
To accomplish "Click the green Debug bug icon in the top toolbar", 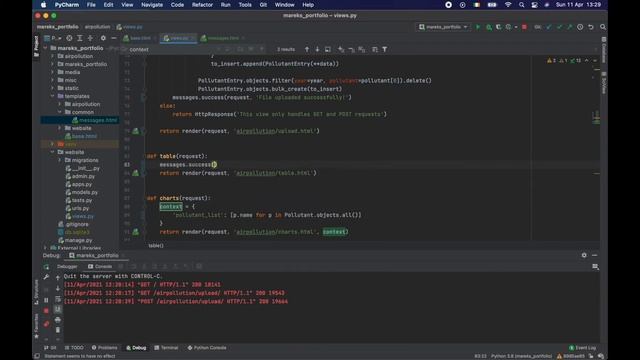I will point(489,27).
